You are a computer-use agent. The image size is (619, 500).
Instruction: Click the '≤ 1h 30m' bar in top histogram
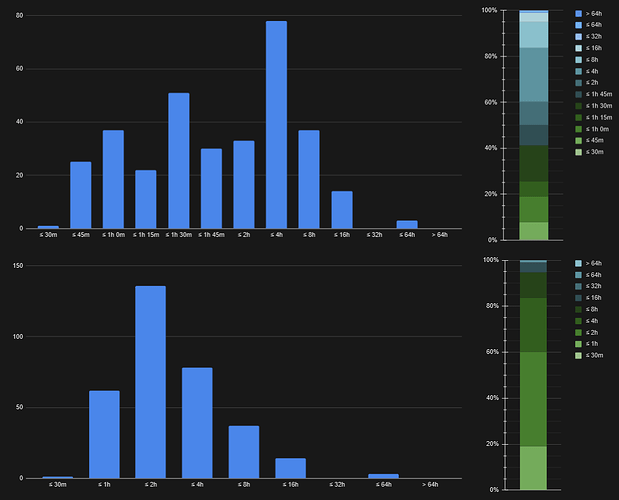coord(179,161)
